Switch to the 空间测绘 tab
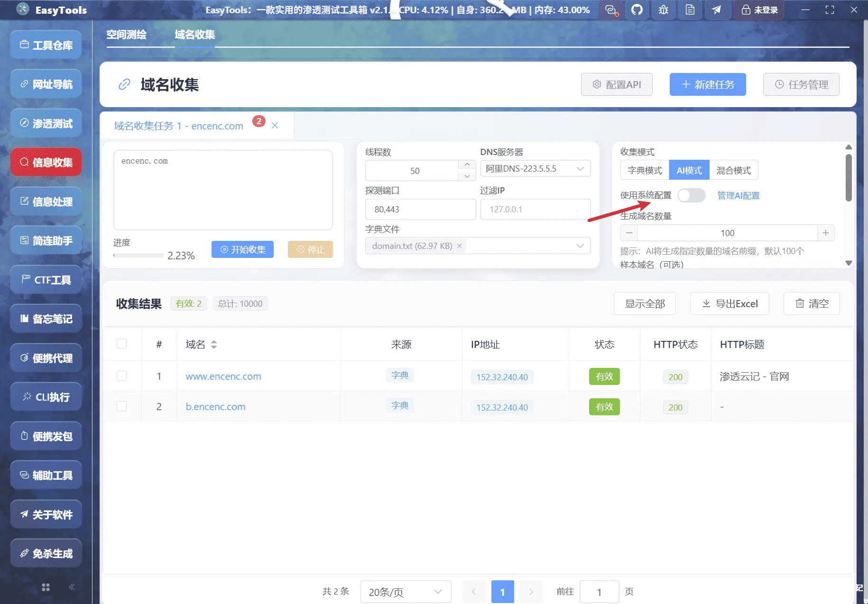The width and height of the screenshot is (868, 604). click(126, 34)
